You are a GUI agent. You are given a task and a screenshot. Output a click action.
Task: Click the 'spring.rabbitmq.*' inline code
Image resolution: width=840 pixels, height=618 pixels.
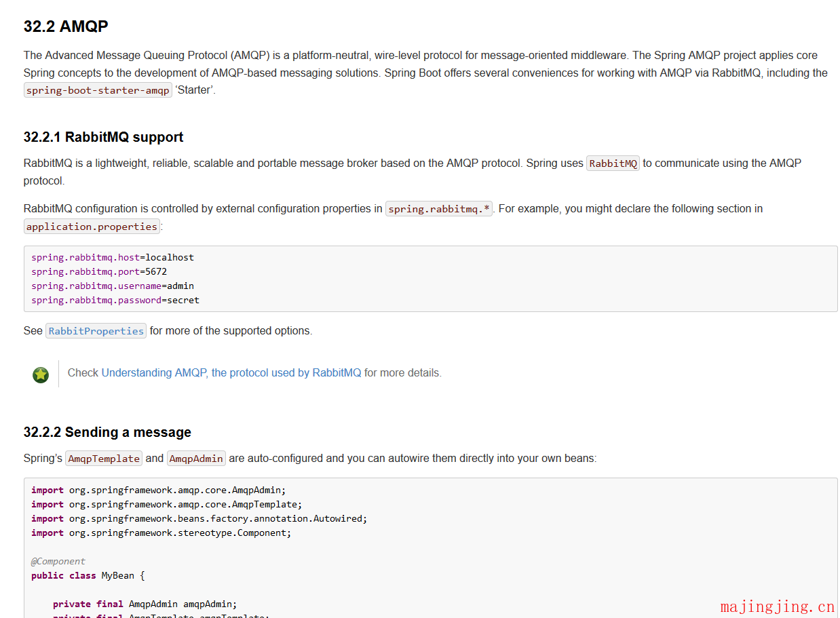coord(439,209)
